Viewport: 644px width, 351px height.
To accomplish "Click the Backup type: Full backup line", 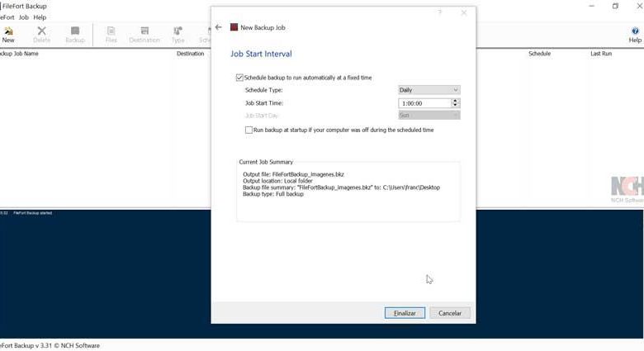I will point(273,194).
